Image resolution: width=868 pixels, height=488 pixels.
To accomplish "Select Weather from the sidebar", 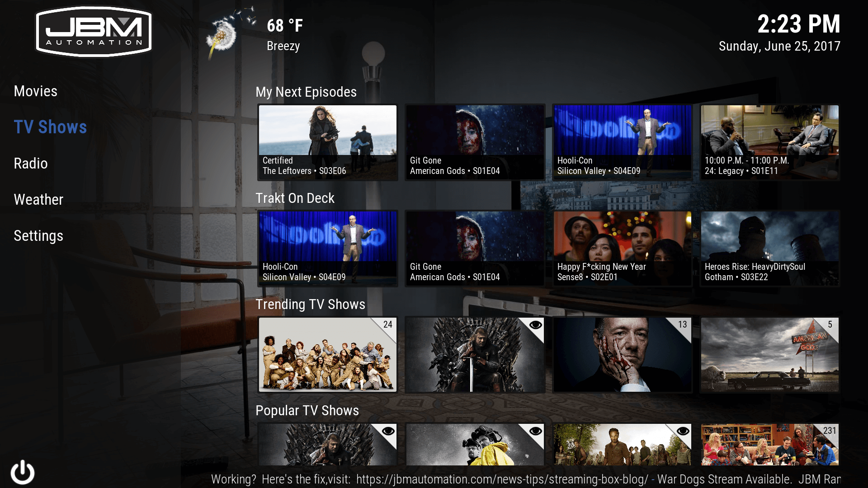I will coord(39,200).
